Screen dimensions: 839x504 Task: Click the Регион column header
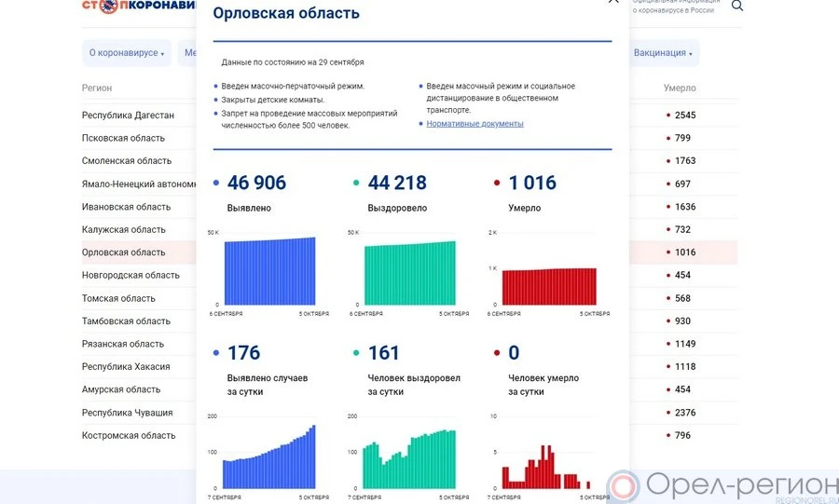click(x=97, y=89)
